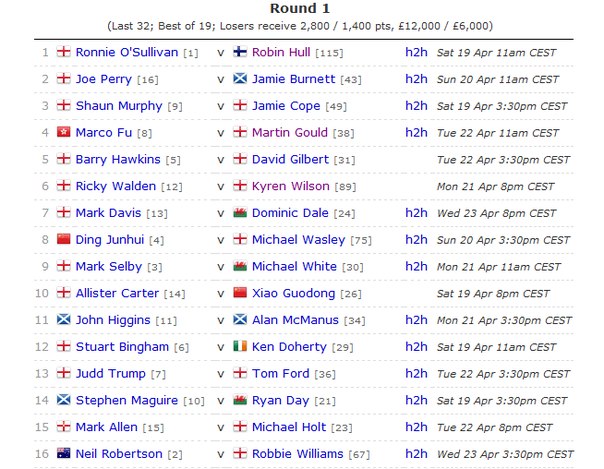Image resolution: width=604 pixels, height=469 pixels.
Task: Open Michael Wasley's player page
Action: (x=299, y=240)
